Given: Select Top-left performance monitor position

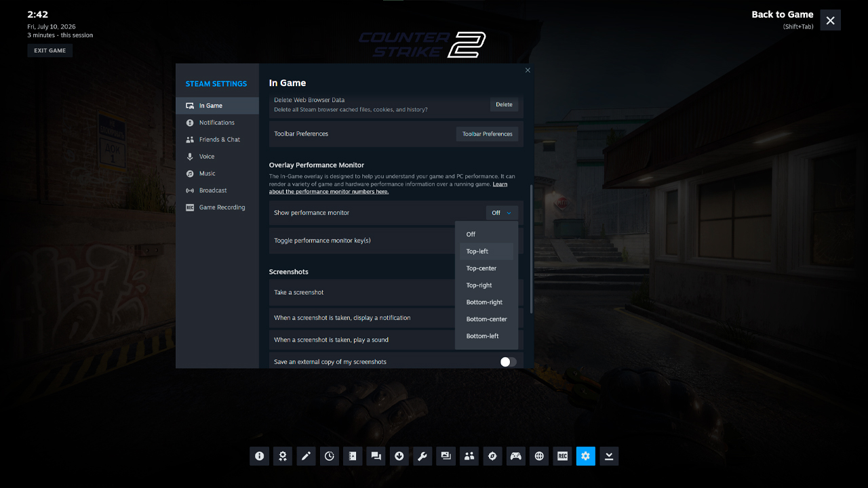Looking at the screenshot, I should pyautogui.click(x=486, y=251).
